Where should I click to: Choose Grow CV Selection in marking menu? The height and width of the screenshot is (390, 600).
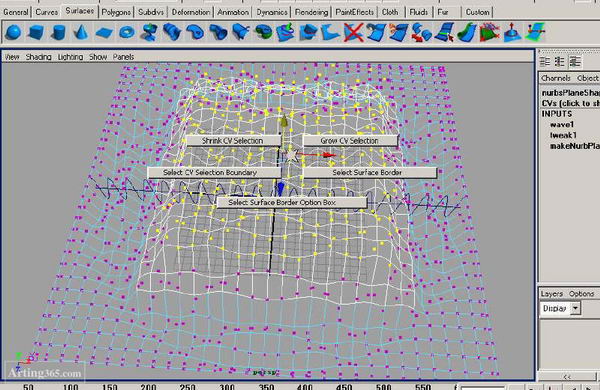point(350,140)
